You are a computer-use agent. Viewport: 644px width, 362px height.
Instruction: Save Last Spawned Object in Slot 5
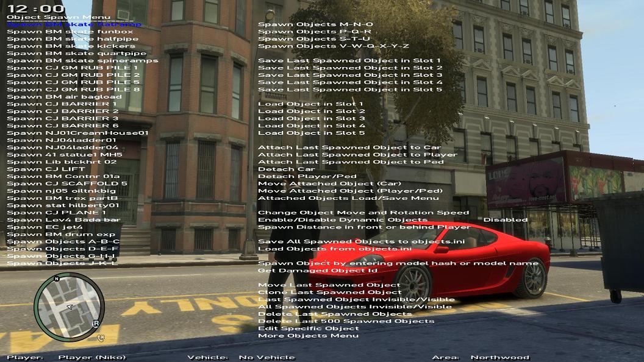pos(350,90)
